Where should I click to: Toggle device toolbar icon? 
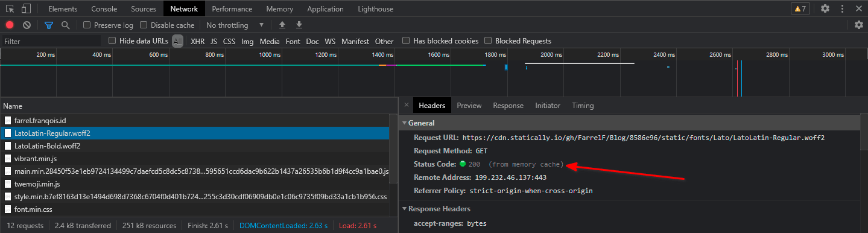pyautogui.click(x=26, y=9)
